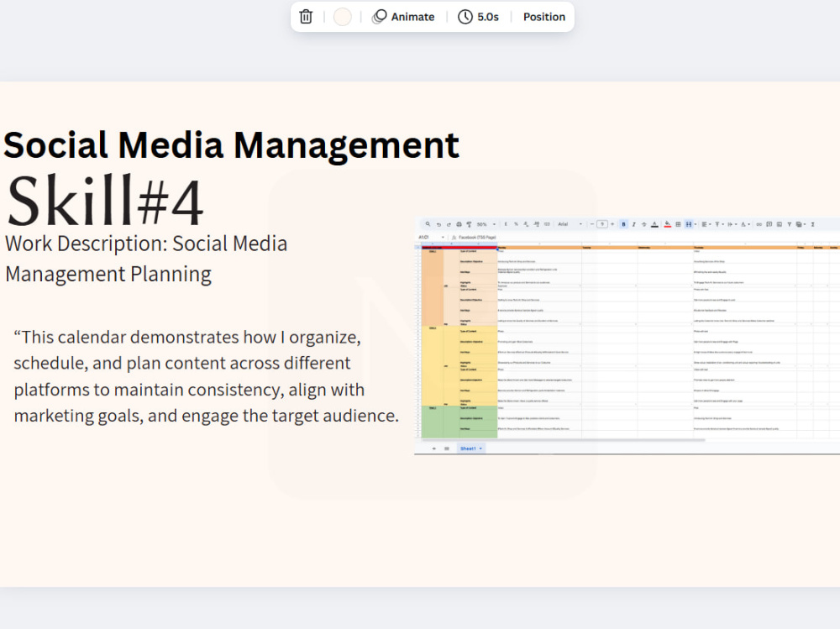Open the page background color swatch
840x629 pixels.
(343, 17)
